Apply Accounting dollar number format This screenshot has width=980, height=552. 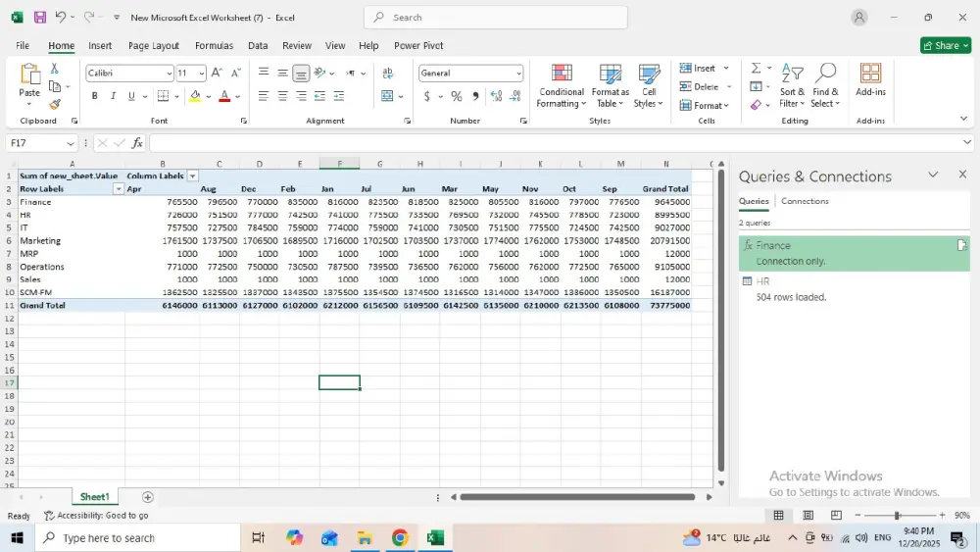[x=427, y=96]
